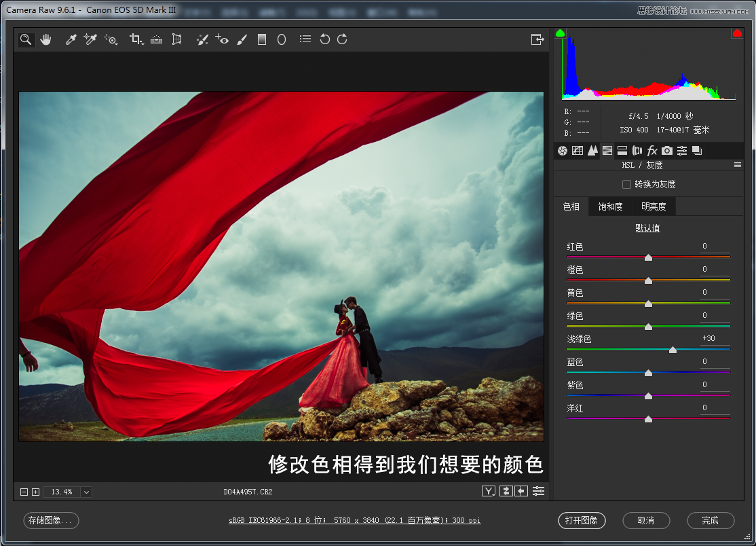Open the HSL / Grayscale panel icon
Image resolution: width=756 pixels, height=546 pixels.
pyautogui.click(x=607, y=151)
